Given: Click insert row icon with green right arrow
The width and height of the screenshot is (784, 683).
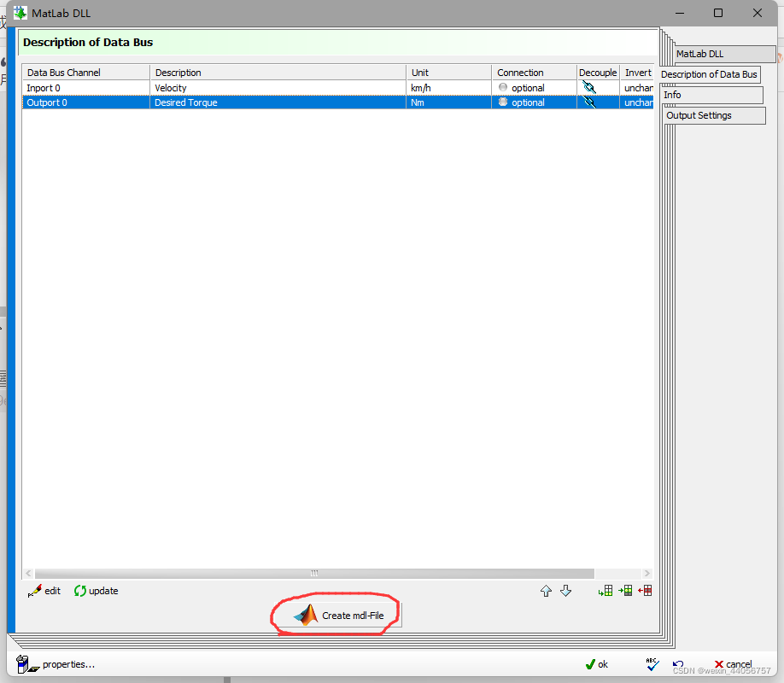Looking at the screenshot, I should point(625,591).
